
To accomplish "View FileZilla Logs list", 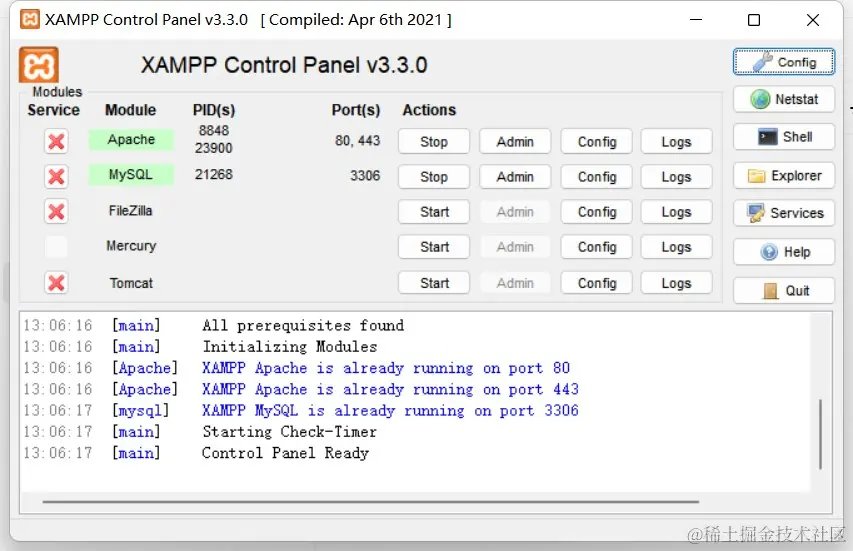I will tap(676, 212).
